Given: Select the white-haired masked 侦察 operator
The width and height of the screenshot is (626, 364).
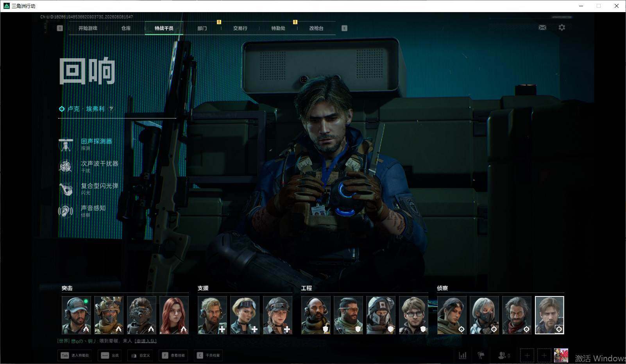Looking at the screenshot, I should pyautogui.click(x=484, y=315).
